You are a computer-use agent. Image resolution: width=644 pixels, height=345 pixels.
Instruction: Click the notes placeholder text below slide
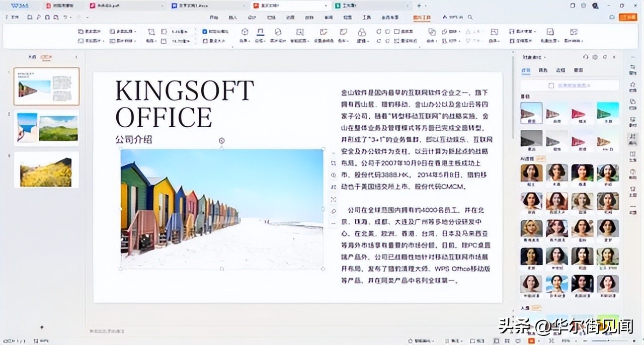point(107,331)
